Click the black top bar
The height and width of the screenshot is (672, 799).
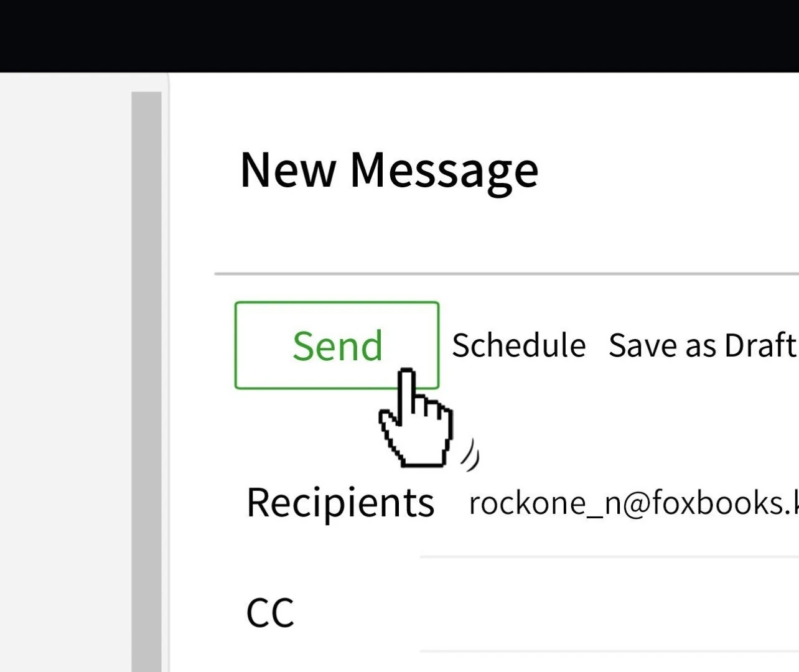[x=399, y=35]
